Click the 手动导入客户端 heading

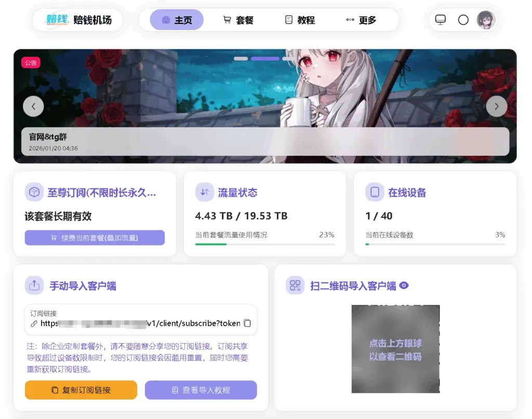(x=83, y=286)
